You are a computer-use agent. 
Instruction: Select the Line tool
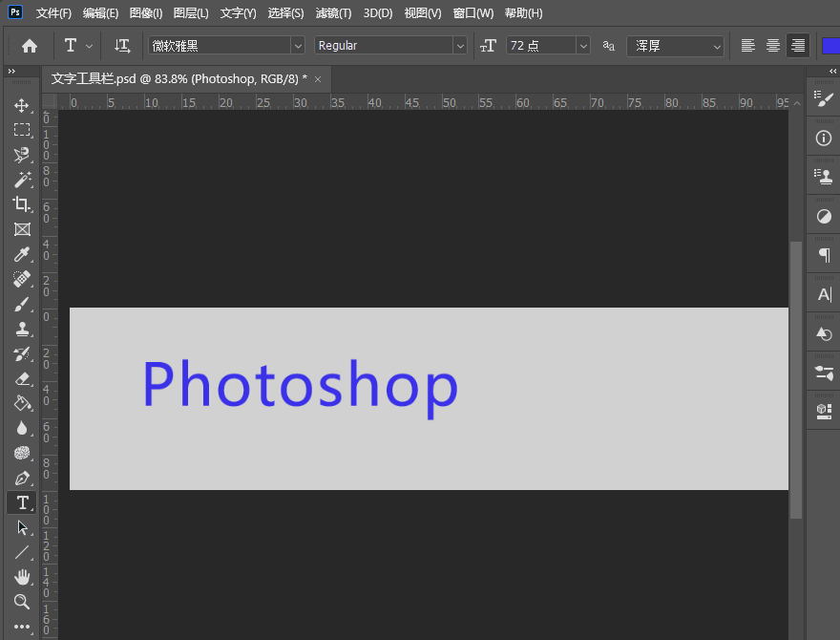click(x=21, y=552)
